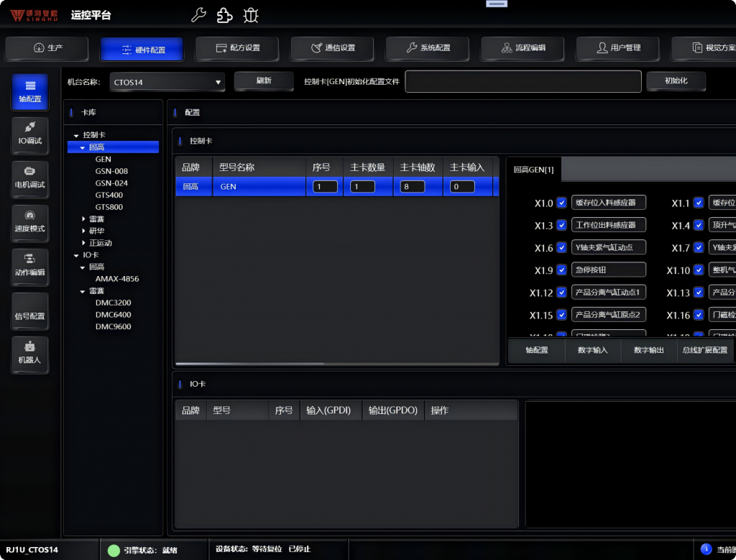Viewport: 736px width, 560px height.
Task: Click the 主卡轴数 field showing 8
Action: pyautogui.click(x=412, y=187)
